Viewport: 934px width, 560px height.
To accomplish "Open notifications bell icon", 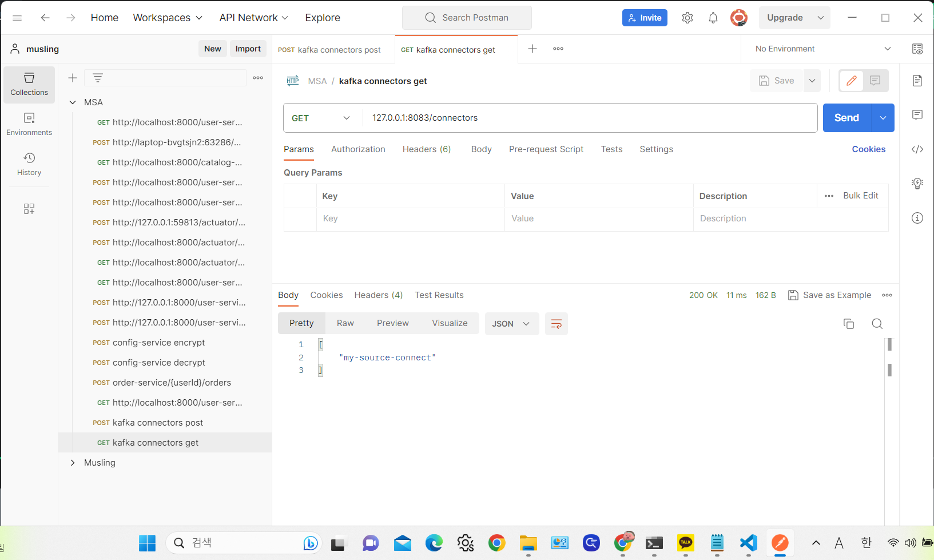I will 713,18.
